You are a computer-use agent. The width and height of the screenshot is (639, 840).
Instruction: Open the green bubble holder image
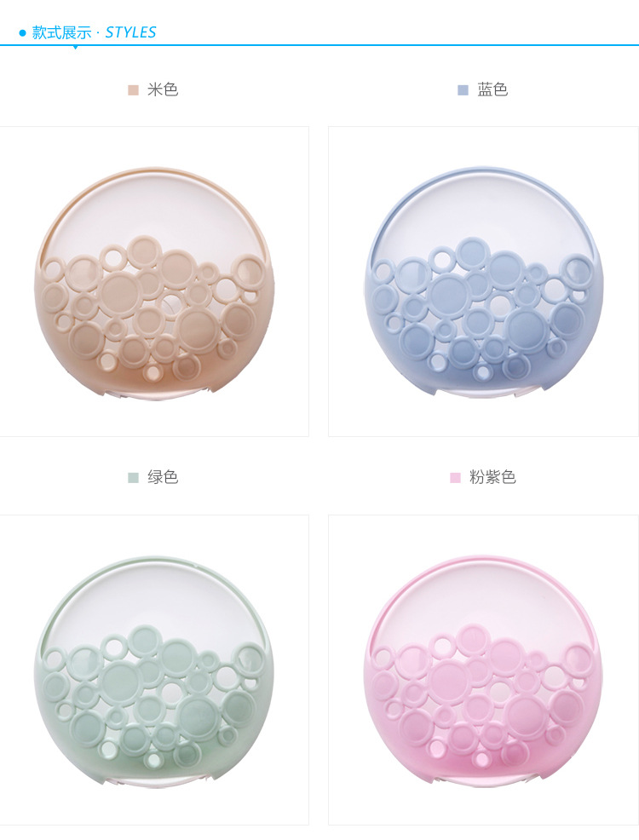point(154,671)
